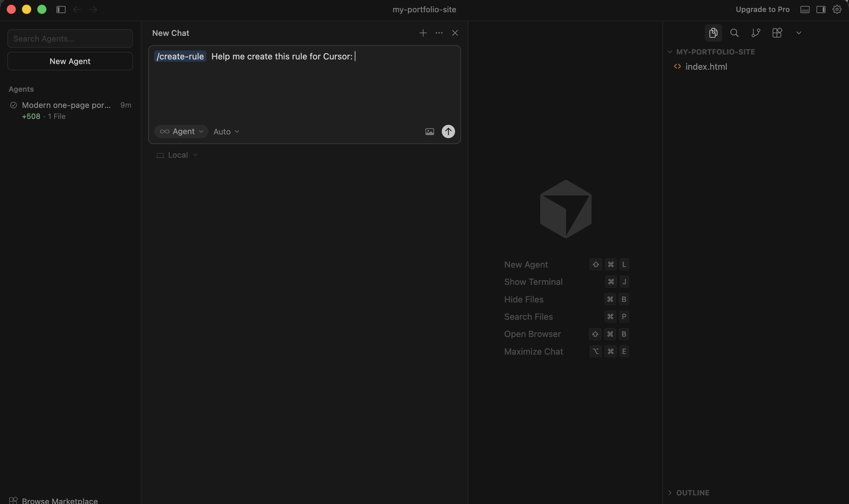Click the New Agent button
The image size is (849, 504).
(70, 61)
